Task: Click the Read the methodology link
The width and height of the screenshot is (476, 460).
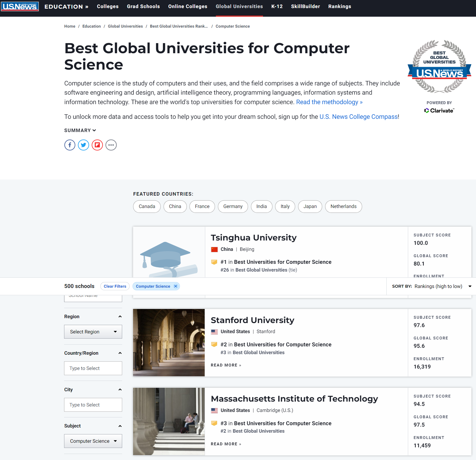Action: click(329, 102)
